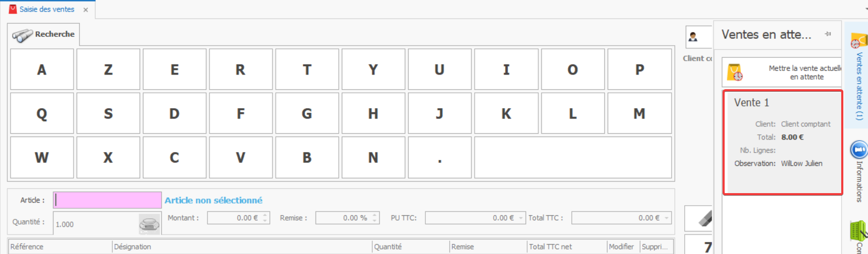This screenshot has height=254, width=868.
Task: Tap the letter T key
Action: 307,69
